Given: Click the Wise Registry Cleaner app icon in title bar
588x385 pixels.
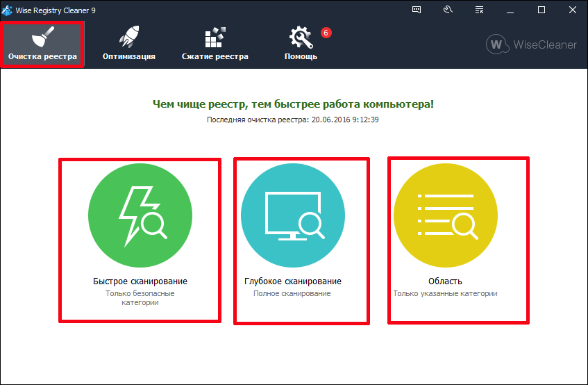Looking at the screenshot, I should click(x=8, y=10).
